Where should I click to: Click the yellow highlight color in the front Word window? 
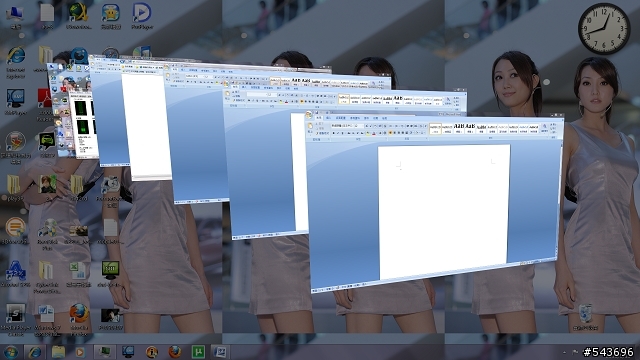point(368,133)
